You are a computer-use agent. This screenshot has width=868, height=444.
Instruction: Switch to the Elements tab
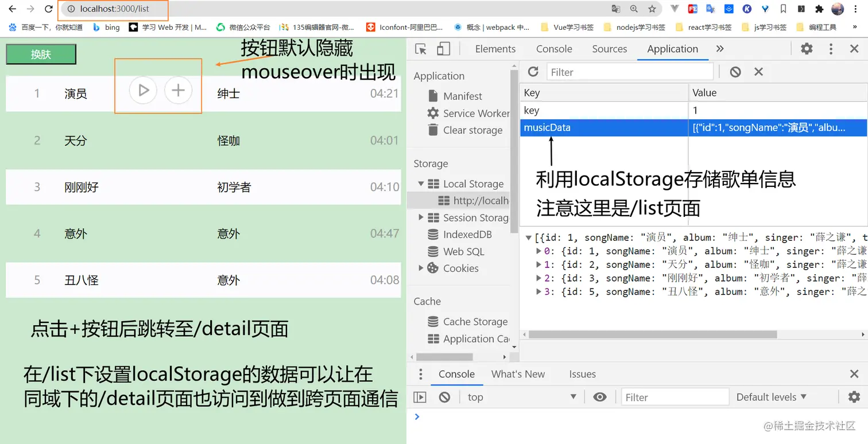[x=495, y=49]
